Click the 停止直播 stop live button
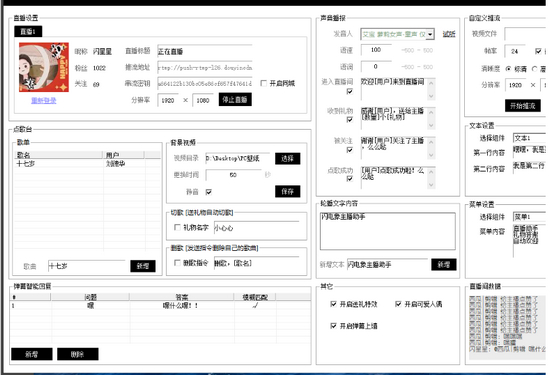550x375 pixels. pos(235,100)
